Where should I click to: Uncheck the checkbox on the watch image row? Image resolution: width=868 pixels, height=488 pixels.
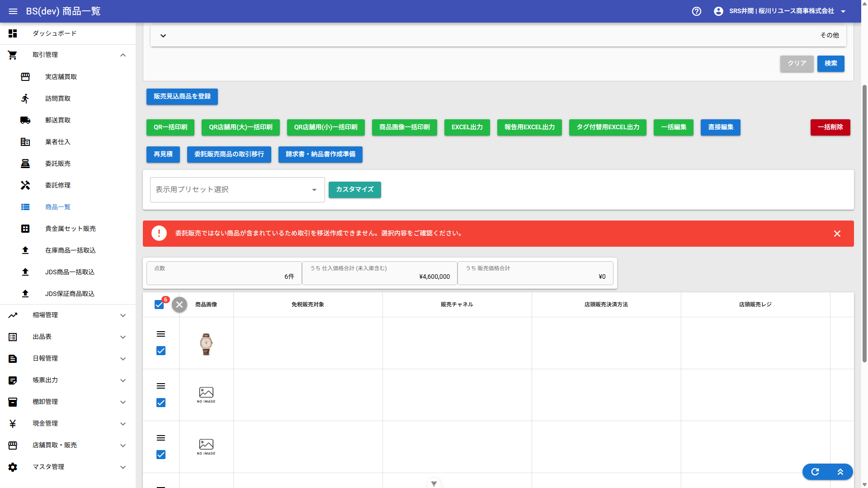(161, 351)
